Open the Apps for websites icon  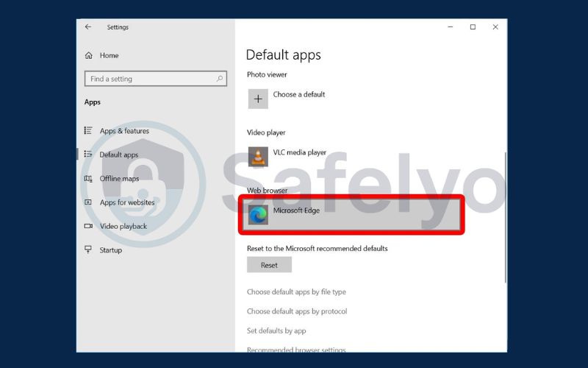[x=88, y=202]
